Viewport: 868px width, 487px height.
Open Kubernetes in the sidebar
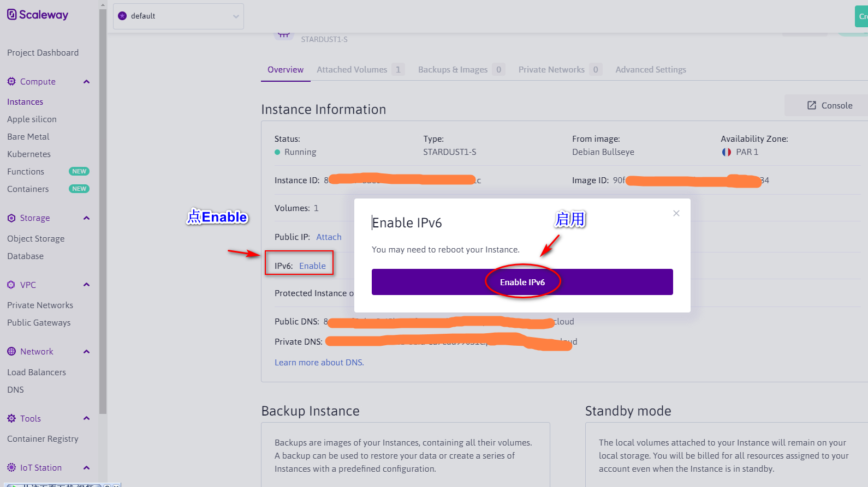[29, 154]
